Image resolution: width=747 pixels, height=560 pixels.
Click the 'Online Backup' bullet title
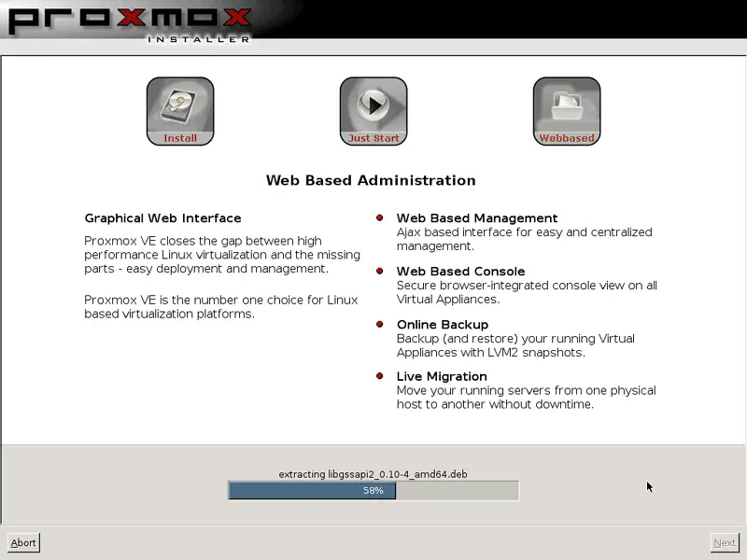[443, 325]
